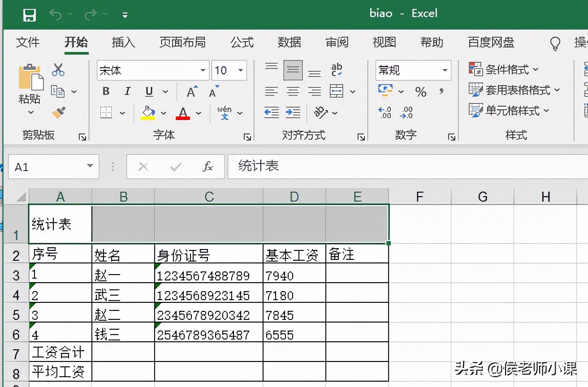Open the font size dropdown arrow
The width and height of the screenshot is (588, 387).
click(241, 70)
